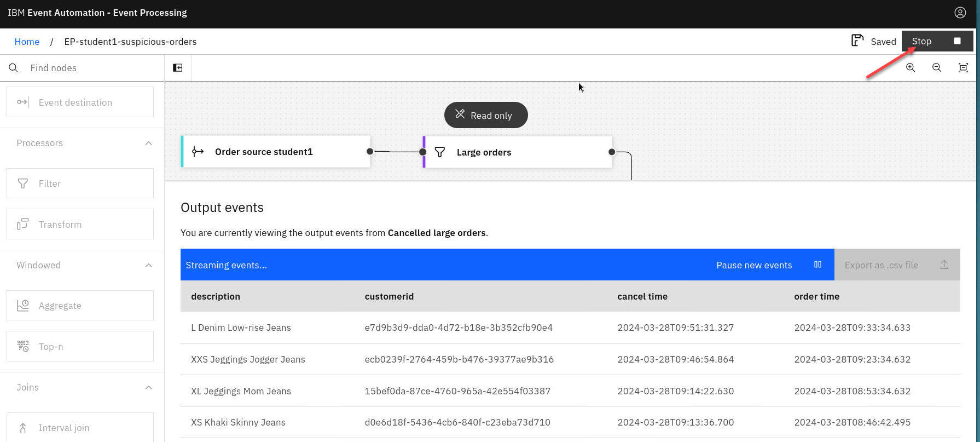Click Export as .csv file button
Viewport: 980px width, 442px height.
coord(896,265)
